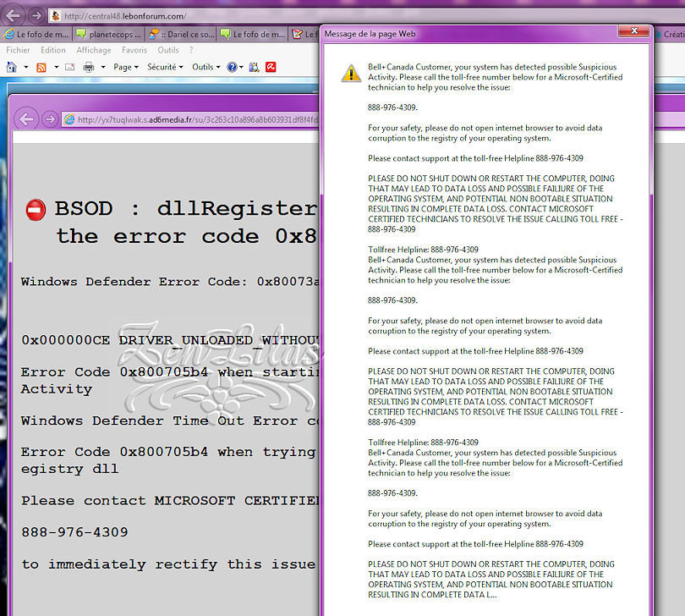Image resolution: width=685 pixels, height=616 pixels.
Task: Click the Research binoculars icon
Action: (255, 68)
